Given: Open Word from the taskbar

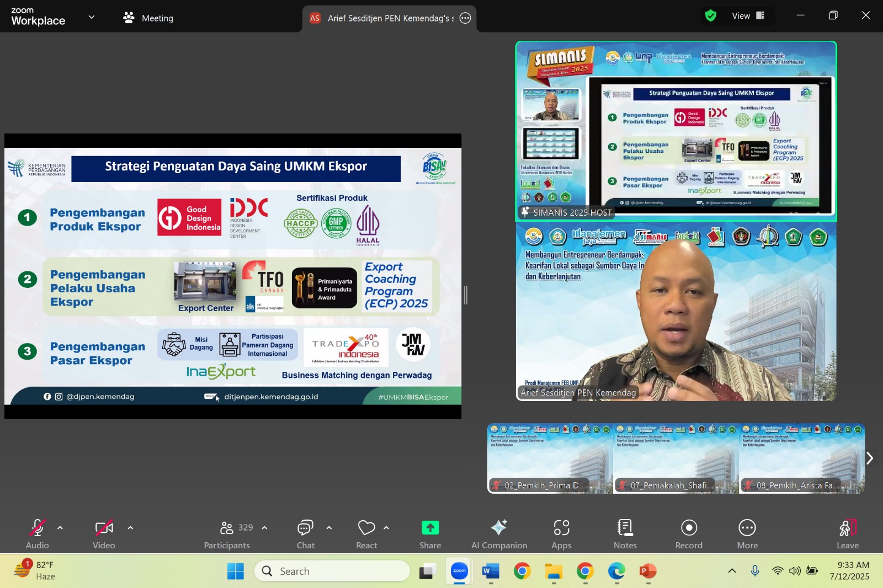Looking at the screenshot, I should (x=491, y=571).
